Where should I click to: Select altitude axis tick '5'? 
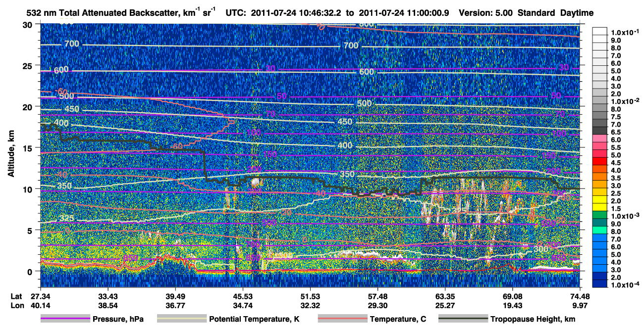click(x=31, y=230)
